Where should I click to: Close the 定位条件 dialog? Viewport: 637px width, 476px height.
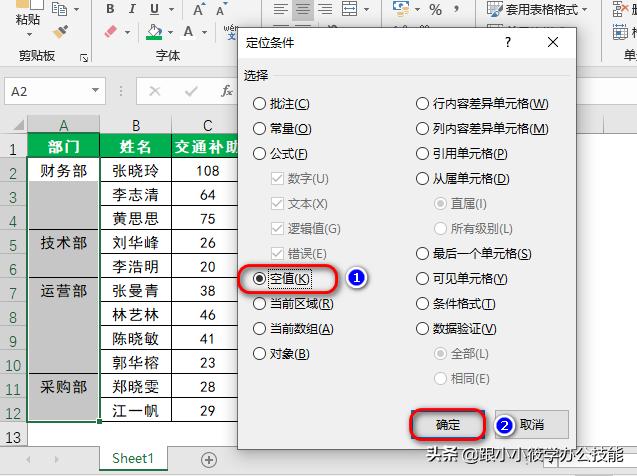552,42
